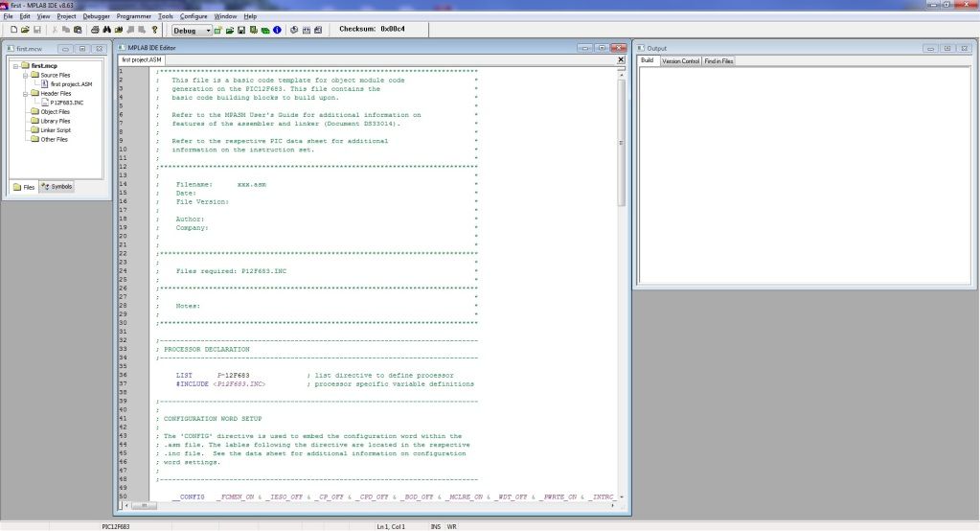Open the Edit menu
This screenshot has height=531, width=980.
[x=24, y=16]
